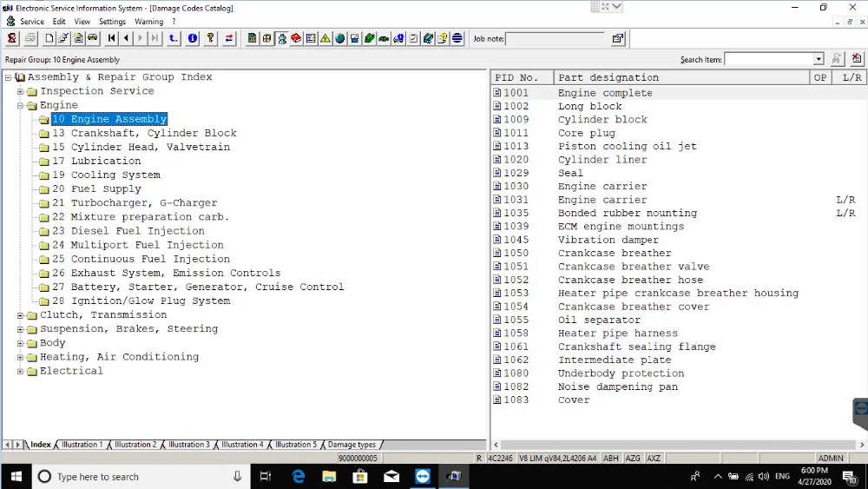Click the red and blue swap arrows icon
Screen dimensions: 868x489
[x=228, y=38]
